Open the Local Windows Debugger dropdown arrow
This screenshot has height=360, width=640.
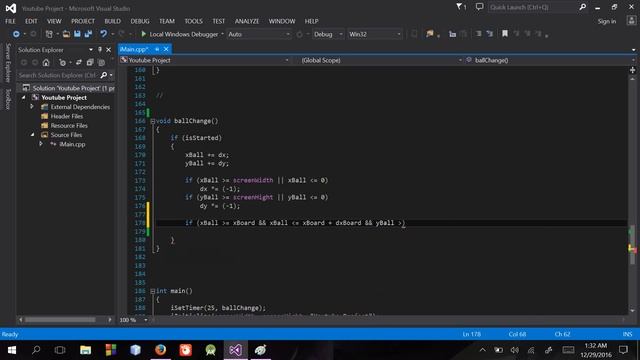[x=222, y=34]
